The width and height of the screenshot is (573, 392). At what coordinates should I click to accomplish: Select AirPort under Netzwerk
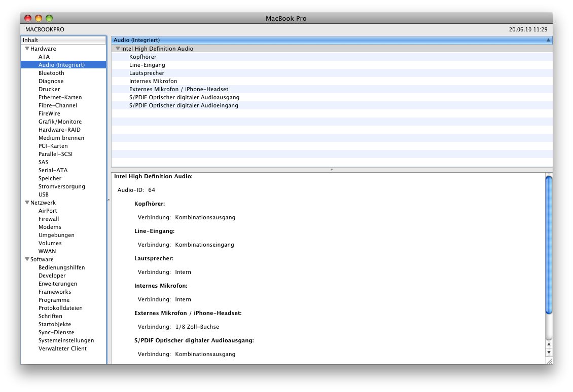(48, 211)
